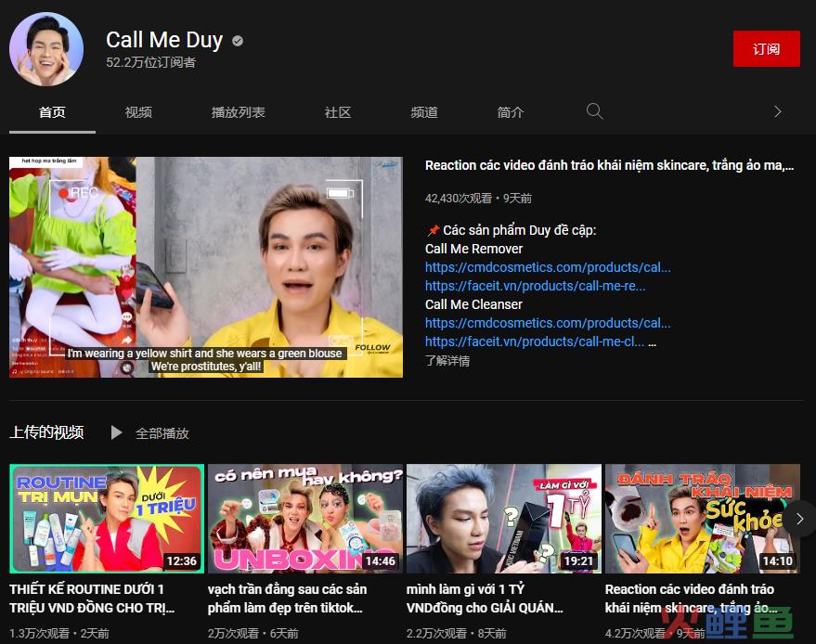The image size is (816, 644).
Task: Click the Call Me Cleanser product label
Action: click(473, 304)
